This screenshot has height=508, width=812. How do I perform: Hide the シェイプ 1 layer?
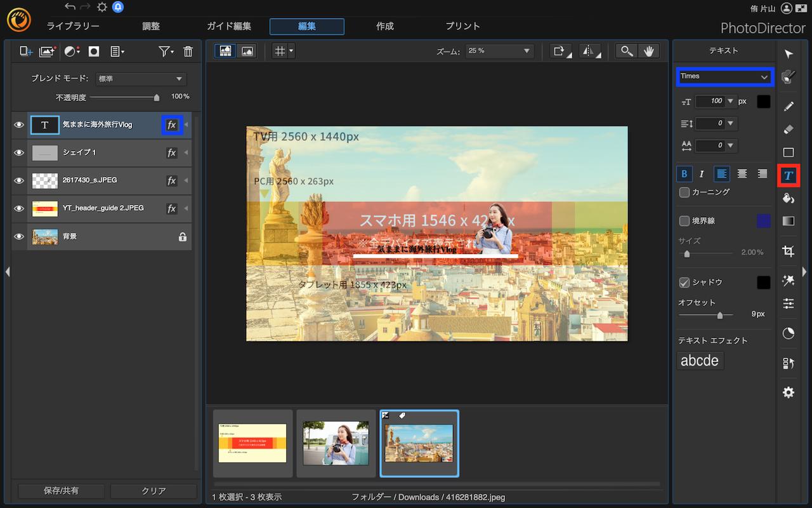19,153
